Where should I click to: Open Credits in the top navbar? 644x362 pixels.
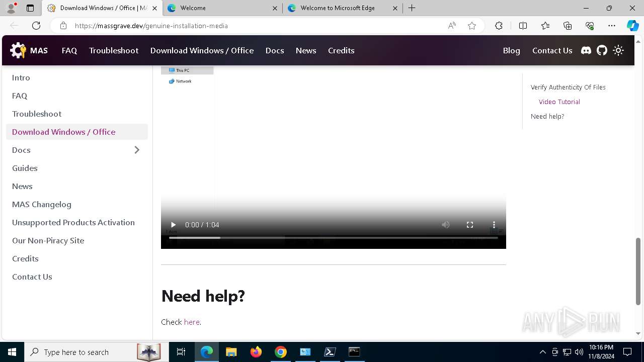pos(341,50)
